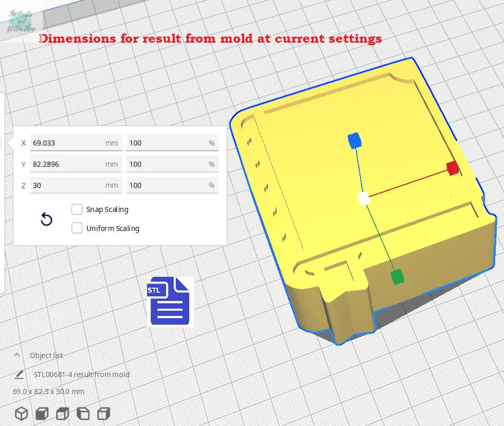The height and width of the screenshot is (426, 504).
Task: Switch to top view cube icon
Action: click(62, 414)
